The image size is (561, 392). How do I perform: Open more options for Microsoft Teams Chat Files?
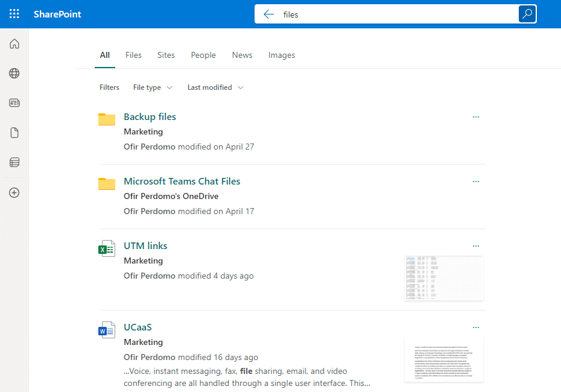pyautogui.click(x=476, y=182)
